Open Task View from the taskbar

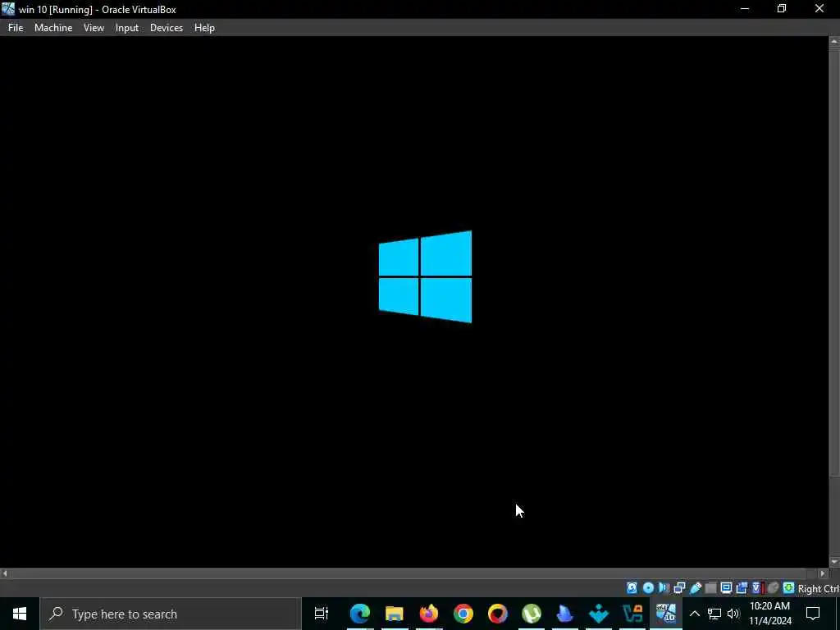pos(321,614)
